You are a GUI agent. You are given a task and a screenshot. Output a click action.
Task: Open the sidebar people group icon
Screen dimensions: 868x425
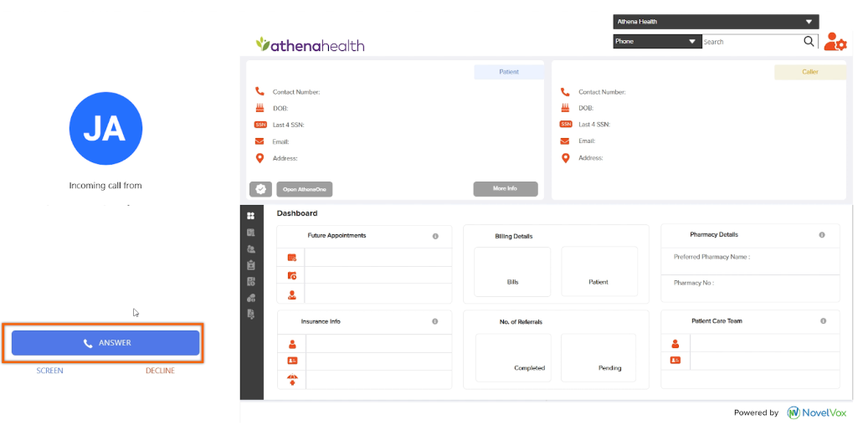pos(251,249)
